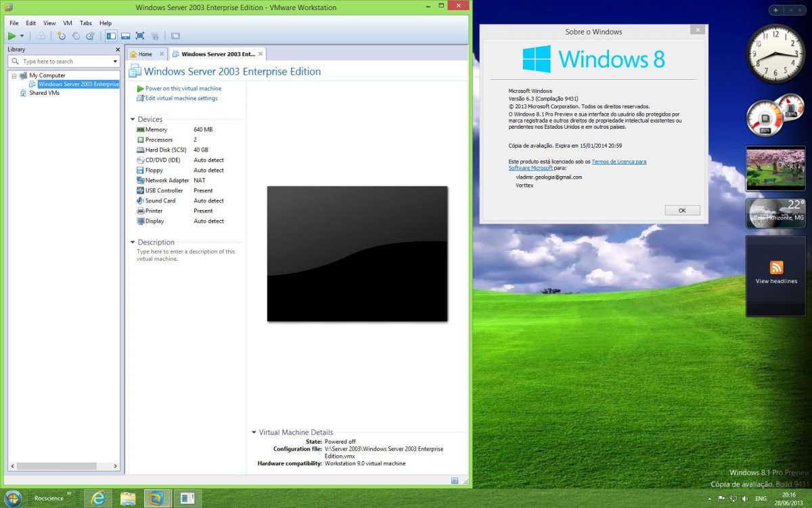Collapse the Description section
Image resolution: width=812 pixels, height=508 pixels.
click(x=133, y=242)
